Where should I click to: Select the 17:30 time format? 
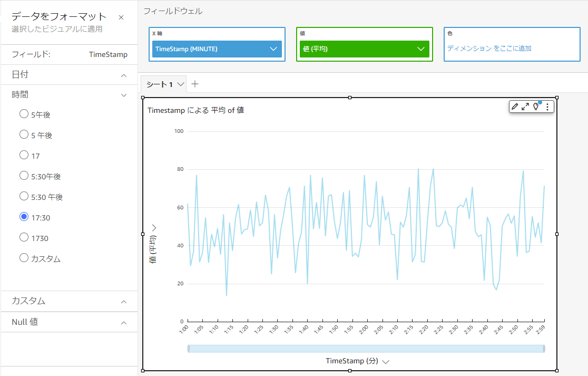(x=24, y=217)
